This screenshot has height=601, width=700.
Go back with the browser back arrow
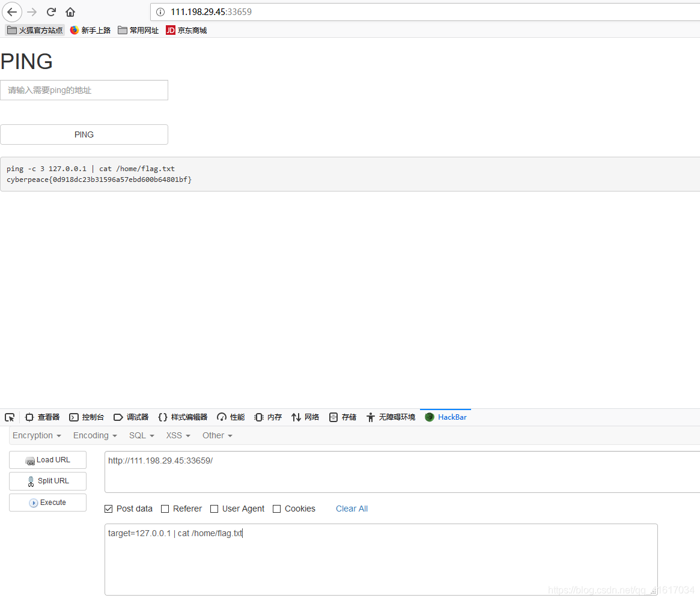pyautogui.click(x=12, y=12)
